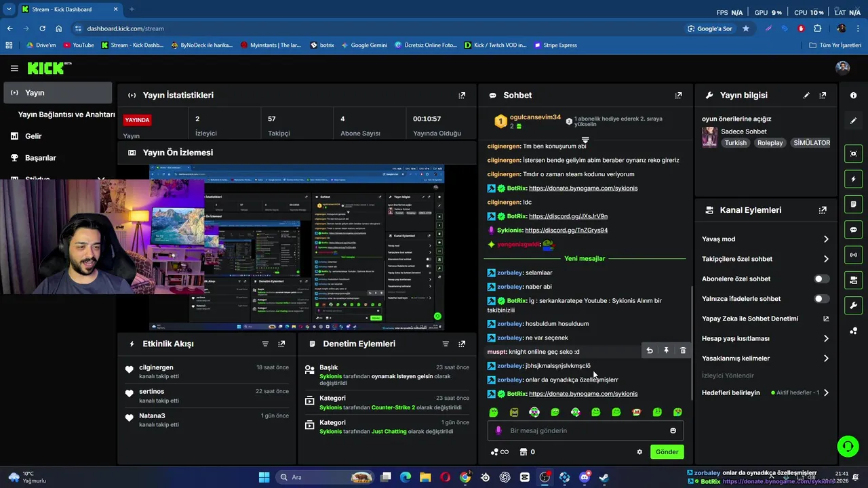868x488 pixels.
Task: Click the chat panel scrollbar
Action: 692,342
